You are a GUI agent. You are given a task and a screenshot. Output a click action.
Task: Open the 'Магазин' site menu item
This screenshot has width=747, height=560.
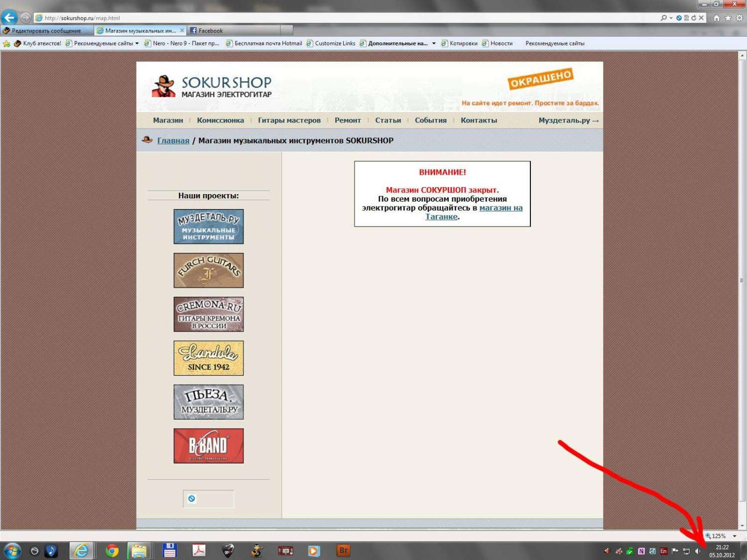pyautogui.click(x=168, y=120)
